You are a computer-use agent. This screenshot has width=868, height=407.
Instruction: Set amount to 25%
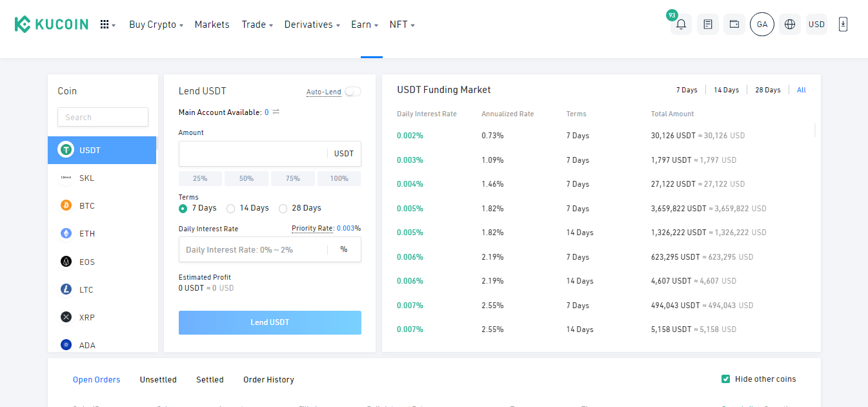pyautogui.click(x=200, y=178)
